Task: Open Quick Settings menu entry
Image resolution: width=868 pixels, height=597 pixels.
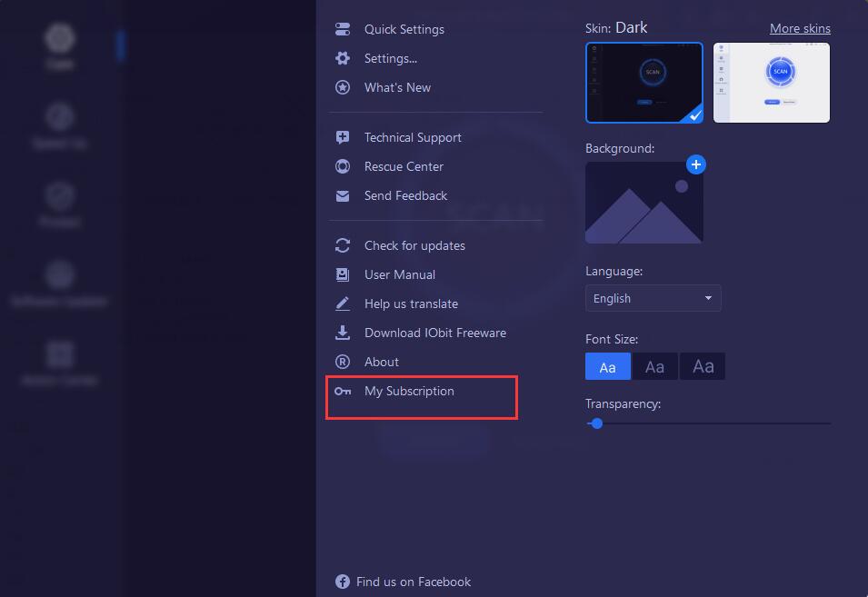Action: [404, 29]
